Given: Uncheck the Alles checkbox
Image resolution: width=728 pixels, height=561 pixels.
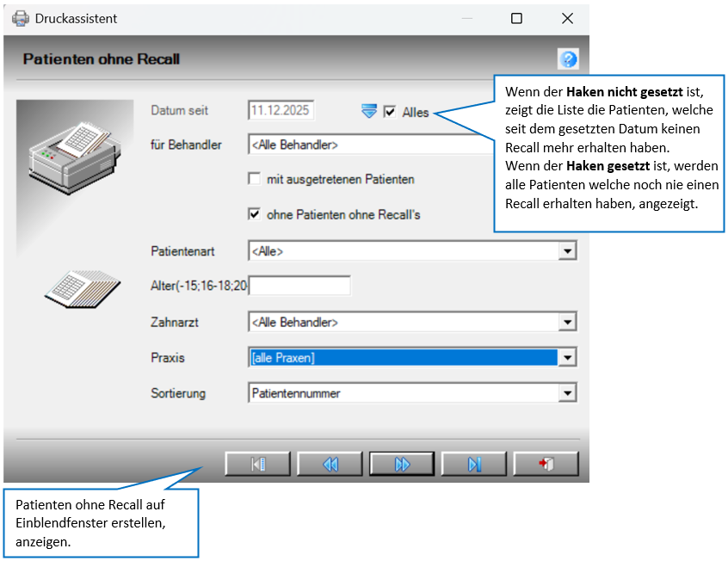Looking at the screenshot, I should tap(390, 112).
